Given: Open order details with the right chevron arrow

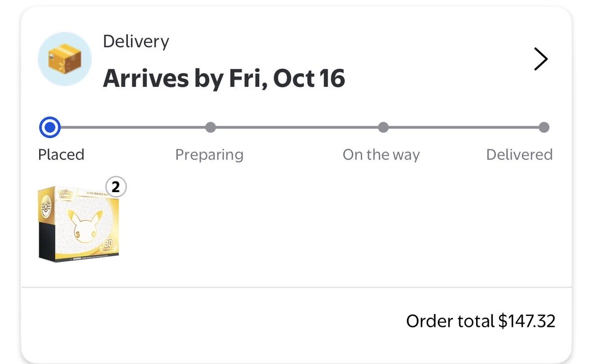Looking at the screenshot, I should point(540,59).
